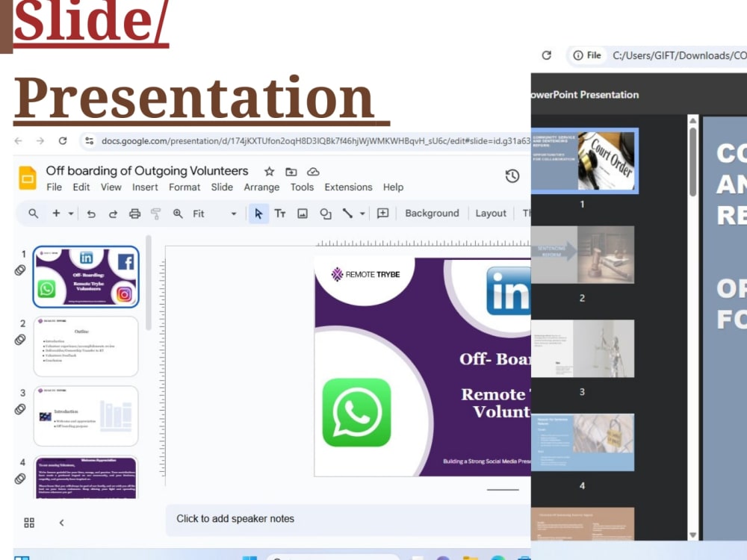Viewport: 747px width, 560px height.
Task: Select the line tool
Action: [348, 214]
